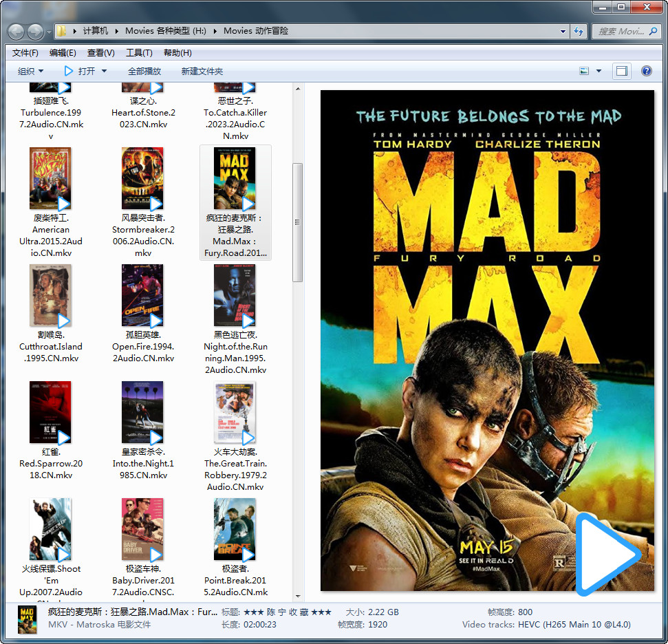Click the 全部播放 button
The width and height of the screenshot is (668, 644).
click(x=144, y=71)
